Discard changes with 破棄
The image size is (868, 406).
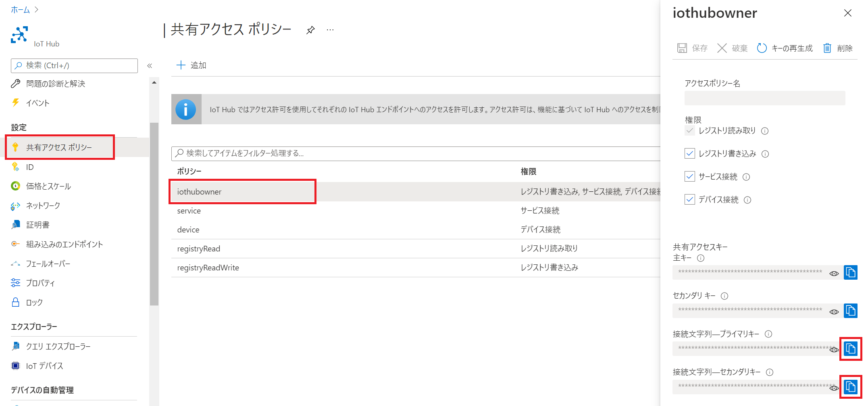tap(733, 48)
